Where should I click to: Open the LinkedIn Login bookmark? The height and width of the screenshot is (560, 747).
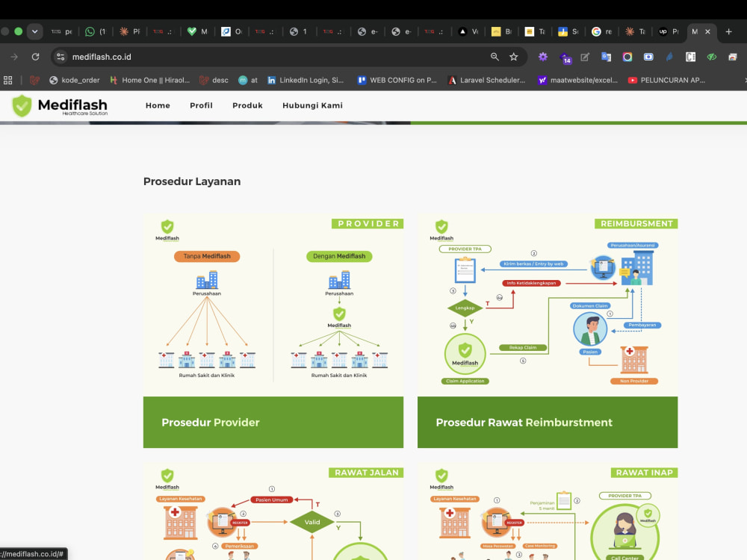tap(306, 80)
